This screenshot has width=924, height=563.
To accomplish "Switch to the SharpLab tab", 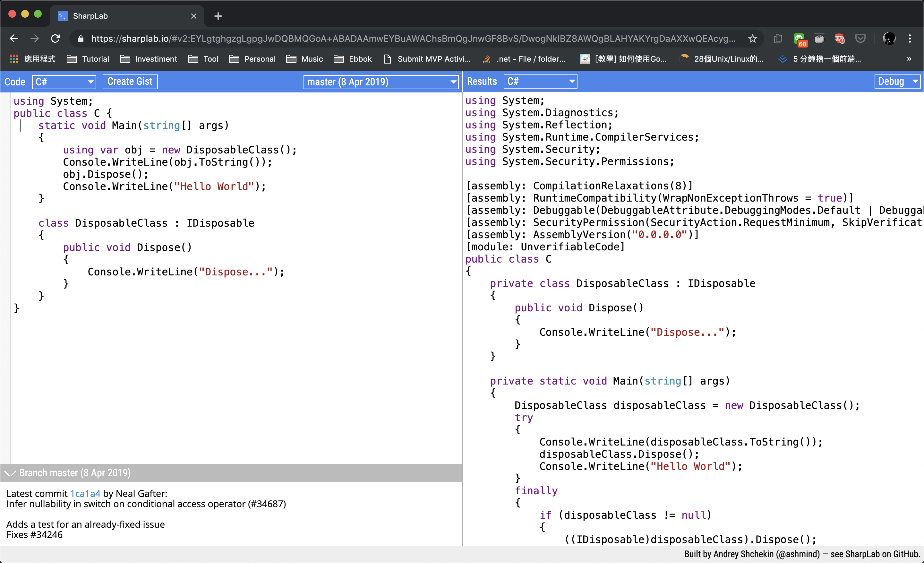I will (127, 16).
